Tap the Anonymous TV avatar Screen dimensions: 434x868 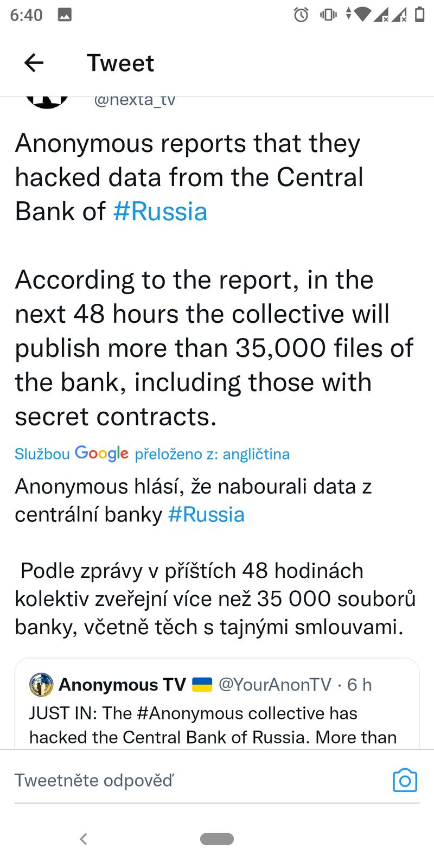pos(41,685)
